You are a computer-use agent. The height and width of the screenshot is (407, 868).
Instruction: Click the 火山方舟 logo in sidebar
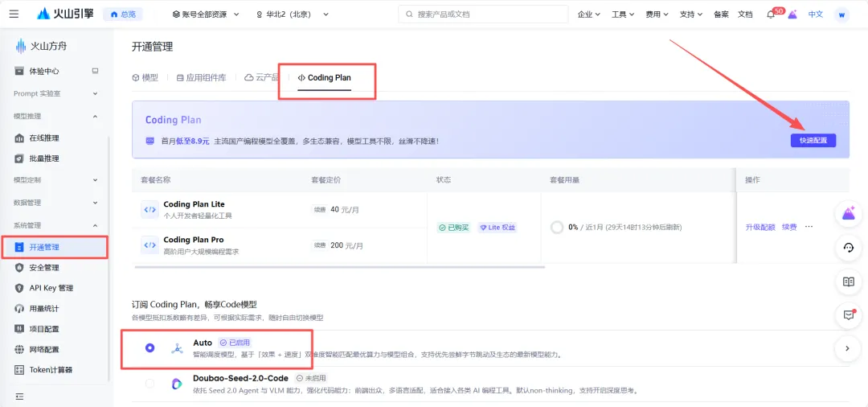click(41, 47)
